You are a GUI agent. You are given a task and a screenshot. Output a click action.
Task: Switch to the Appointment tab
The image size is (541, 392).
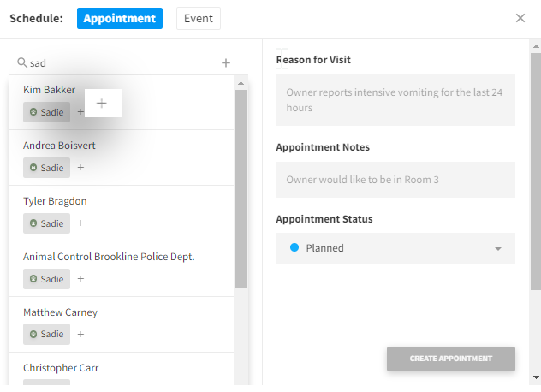tap(119, 18)
